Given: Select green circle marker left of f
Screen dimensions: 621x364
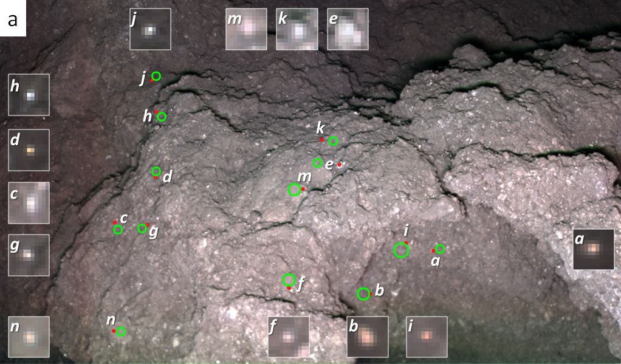Looking at the screenshot, I should pos(289,280).
